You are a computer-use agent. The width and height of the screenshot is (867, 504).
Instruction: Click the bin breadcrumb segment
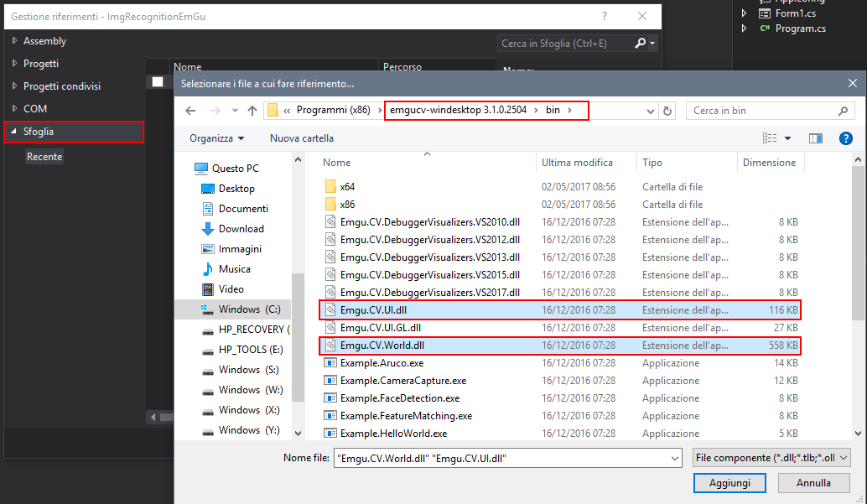(x=553, y=110)
